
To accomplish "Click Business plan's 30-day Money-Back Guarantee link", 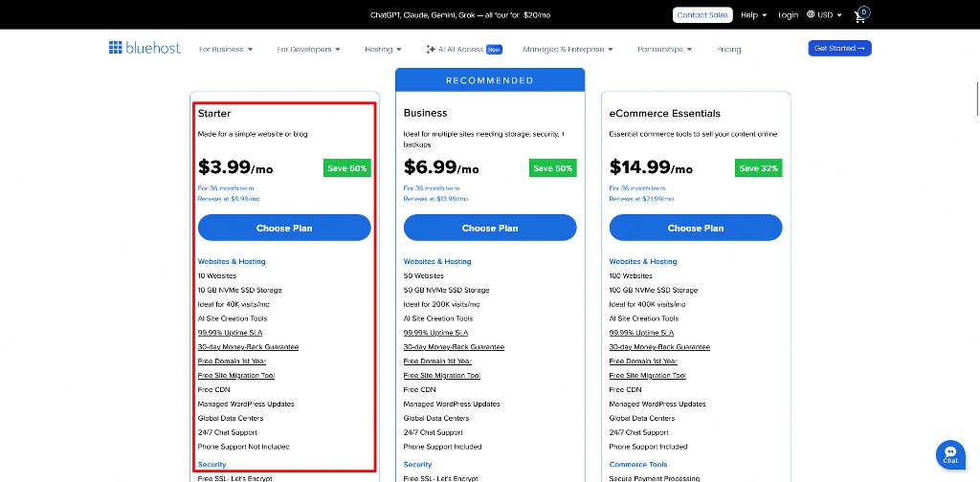I will [454, 347].
